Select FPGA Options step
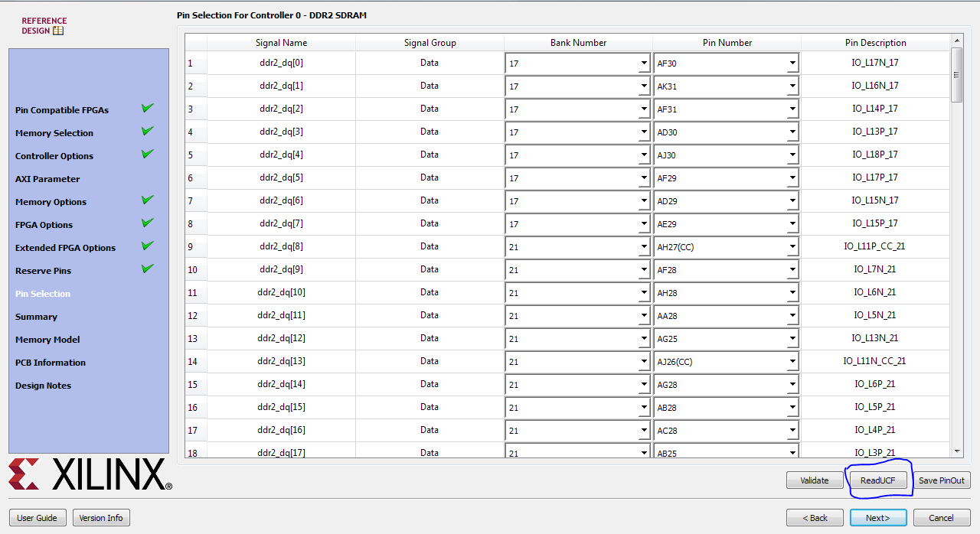The width and height of the screenshot is (980, 534). (x=44, y=225)
